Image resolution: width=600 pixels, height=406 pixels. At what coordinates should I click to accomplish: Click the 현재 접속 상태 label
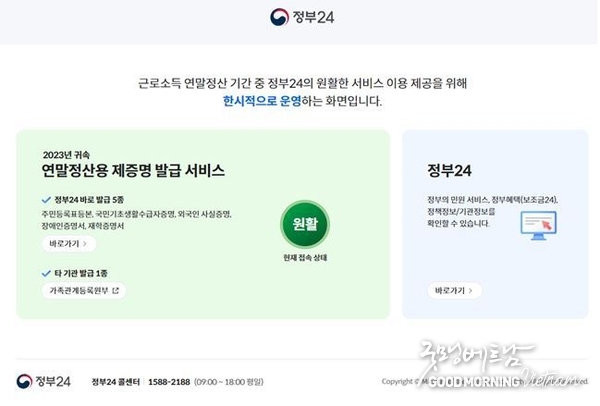(x=305, y=258)
